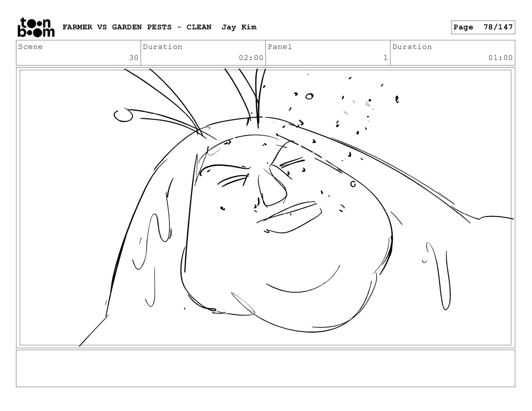
Task: Click the author name 'Jay Kim'
Action: click(x=239, y=27)
